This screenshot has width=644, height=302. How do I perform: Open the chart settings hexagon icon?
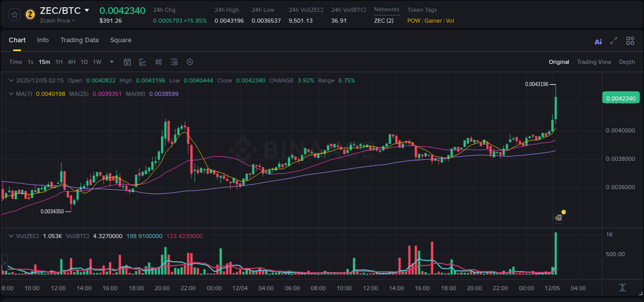(x=190, y=61)
